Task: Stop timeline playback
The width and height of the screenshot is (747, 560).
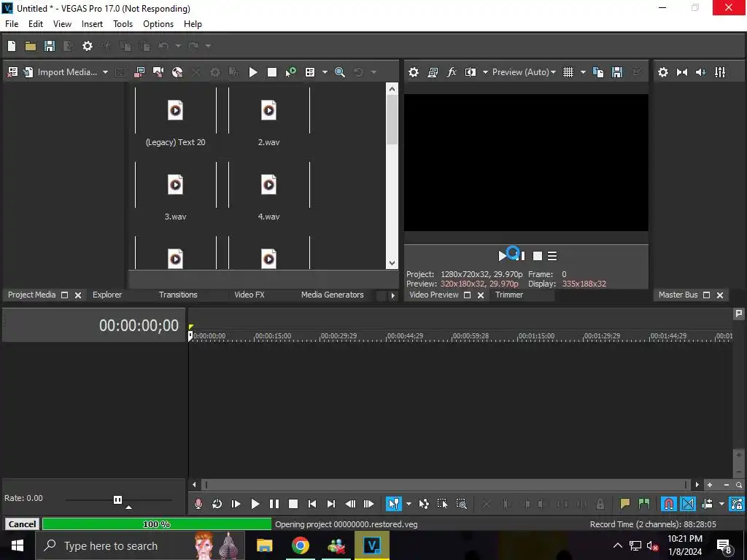Action: tap(293, 504)
